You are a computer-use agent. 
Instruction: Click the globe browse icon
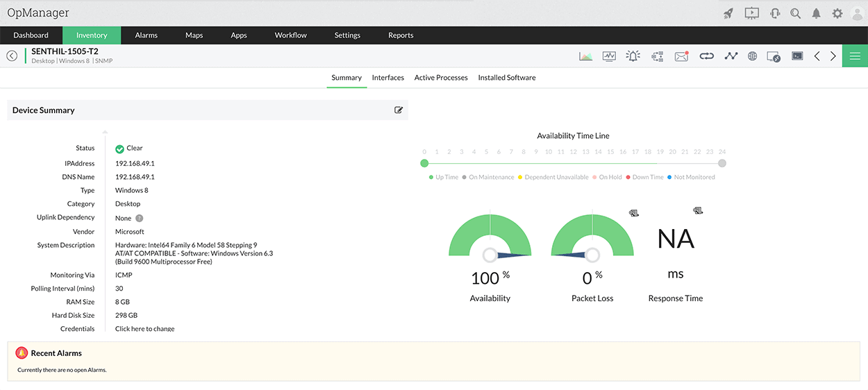pyautogui.click(x=752, y=56)
